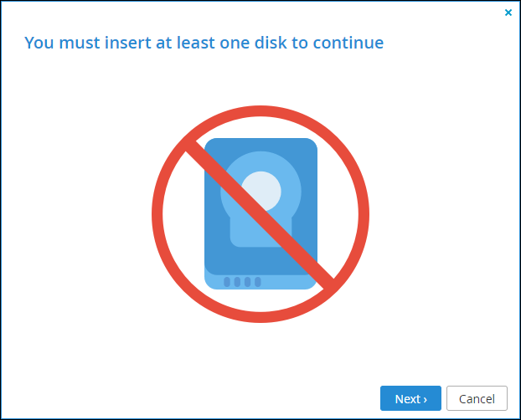Click the word 'continue' in the heading
The height and width of the screenshot is (420, 521).
348,43
